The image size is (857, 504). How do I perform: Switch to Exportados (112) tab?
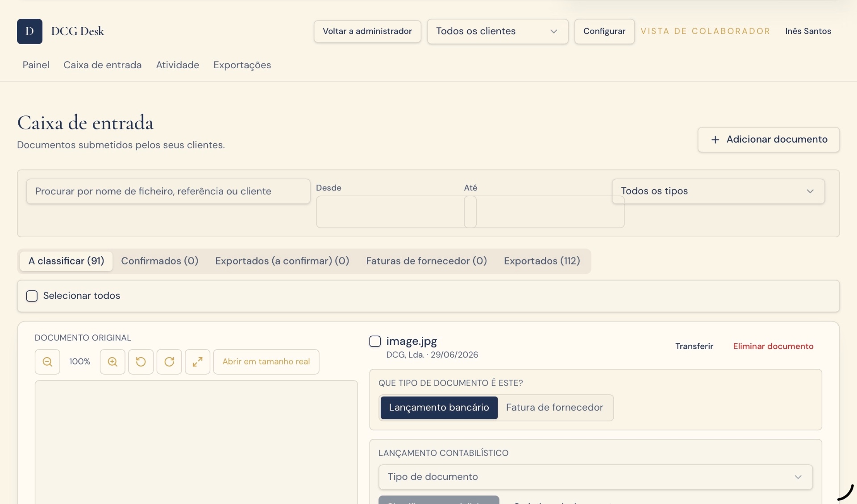[542, 261]
